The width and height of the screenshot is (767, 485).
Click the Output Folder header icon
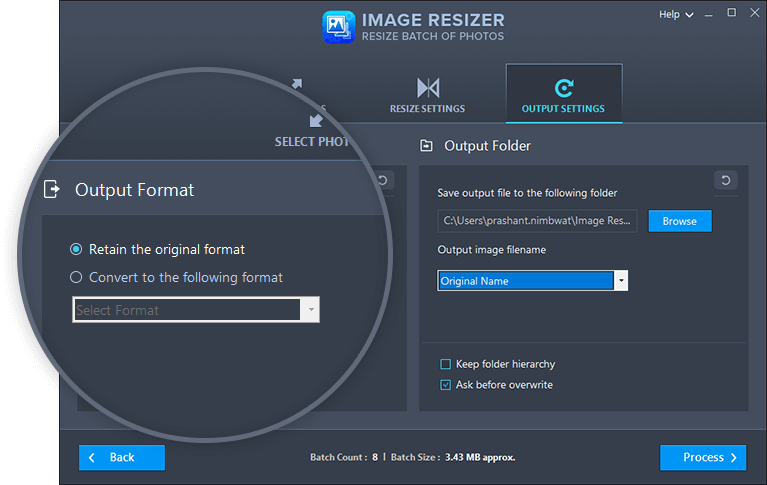427,146
